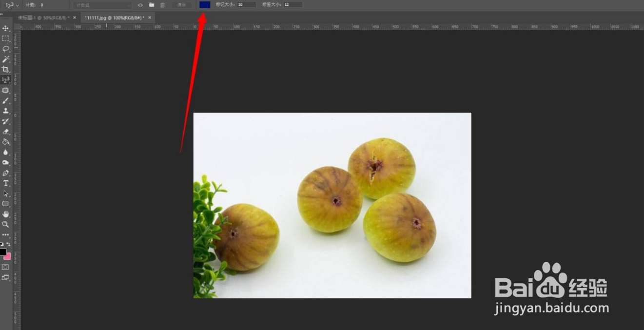Click the black foreground color swatch
The image size is (644, 330).
tap(3, 252)
